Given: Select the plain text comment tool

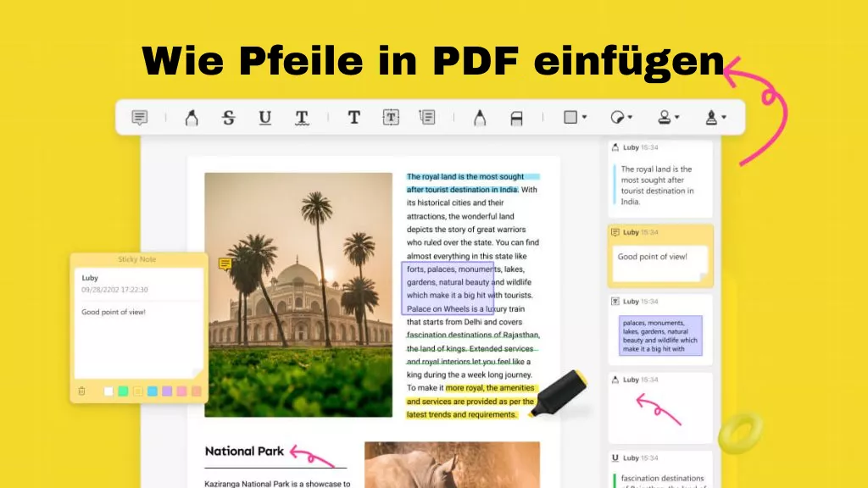Looking at the screenshot, I should click(x=353, y=117).
